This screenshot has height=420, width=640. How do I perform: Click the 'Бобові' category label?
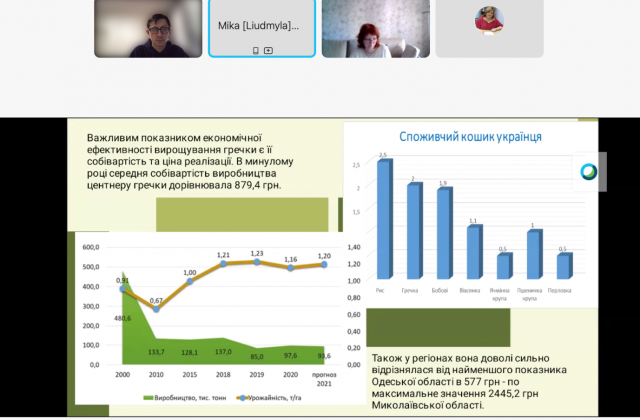(440, 291)
